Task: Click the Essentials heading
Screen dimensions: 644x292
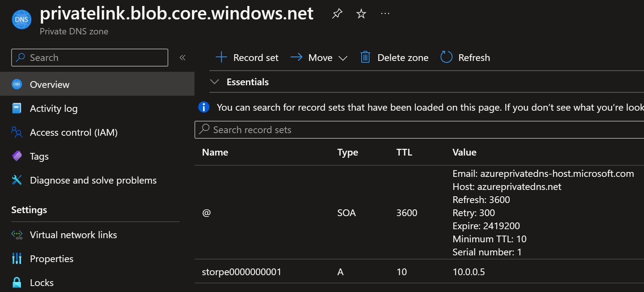Action: point(248,82)
